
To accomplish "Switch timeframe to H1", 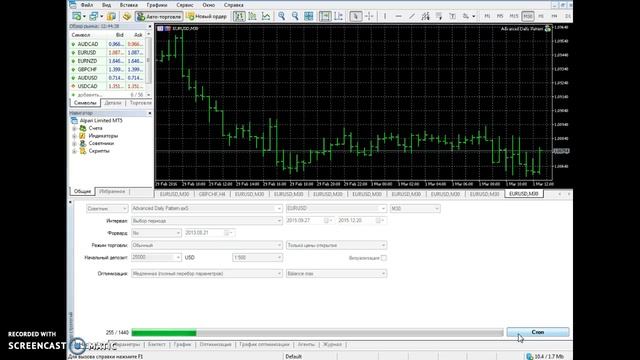I will [541, 16].
